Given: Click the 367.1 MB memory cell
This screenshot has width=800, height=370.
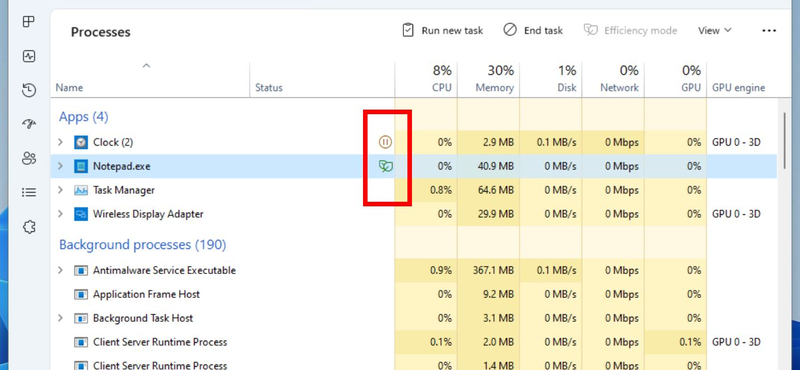Looking at the screenshot, I should pos(488,270).
